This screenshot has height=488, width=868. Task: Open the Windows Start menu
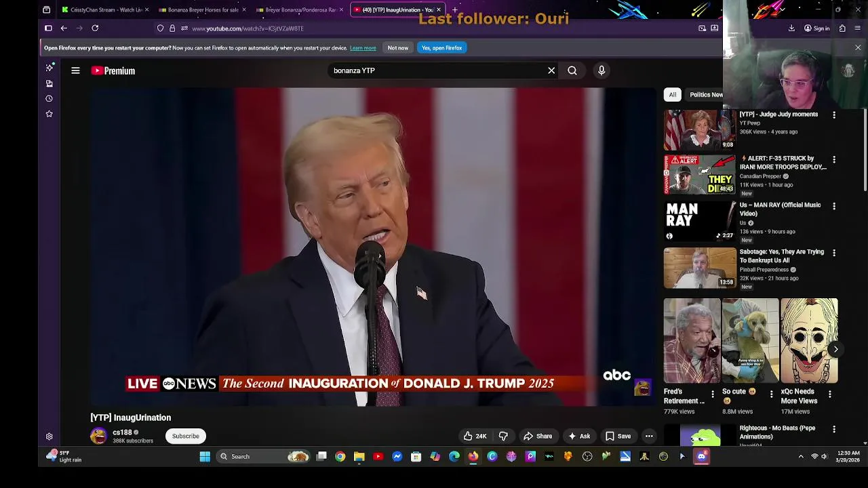pyautogui.click(x=205, y=457)
